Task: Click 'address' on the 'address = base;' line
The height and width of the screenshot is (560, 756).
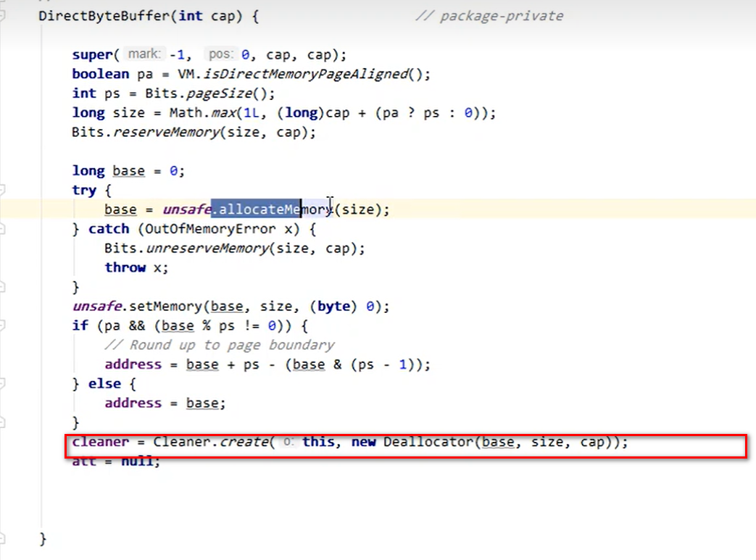Action: (133, 403)
